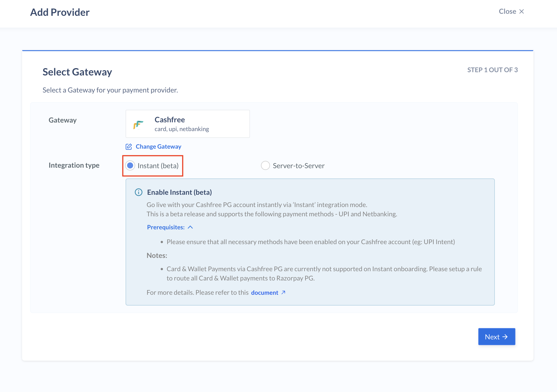Click "Select a Gateway for your payment provider."
Viewport: 557px width, 392px height.
coord(110,90)
